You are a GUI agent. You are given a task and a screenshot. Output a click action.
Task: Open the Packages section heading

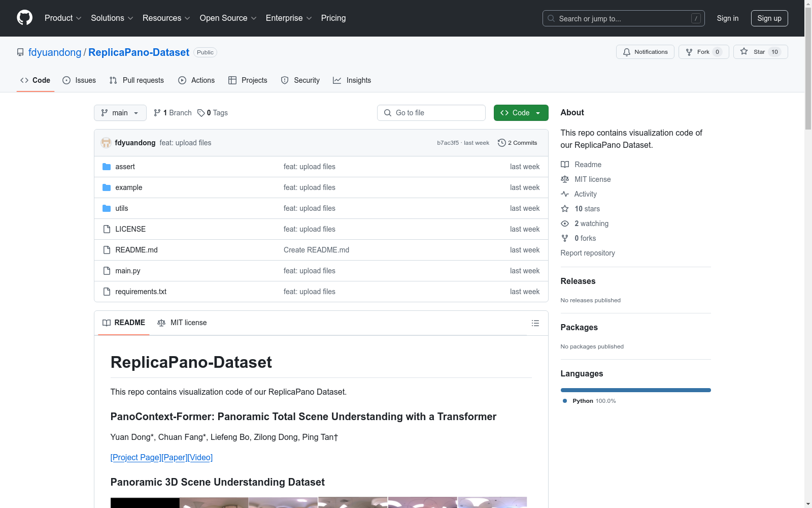pos(579,328)
